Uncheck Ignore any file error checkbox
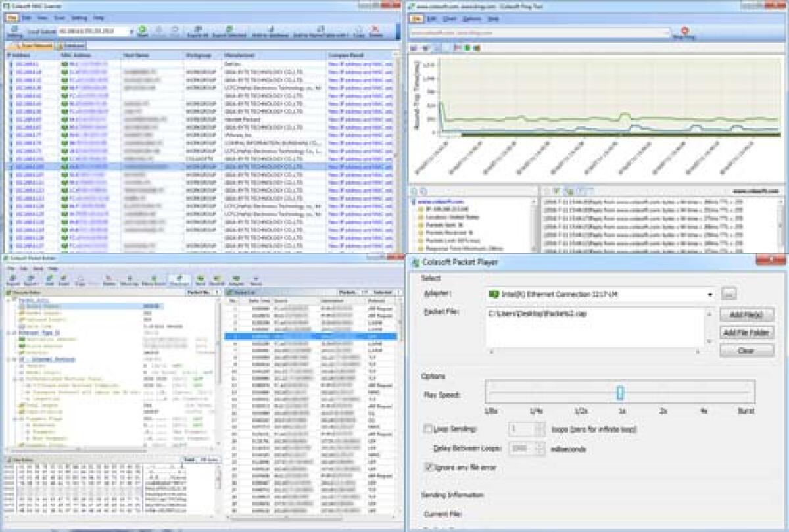789x532 pixels. tap(429, 467)
